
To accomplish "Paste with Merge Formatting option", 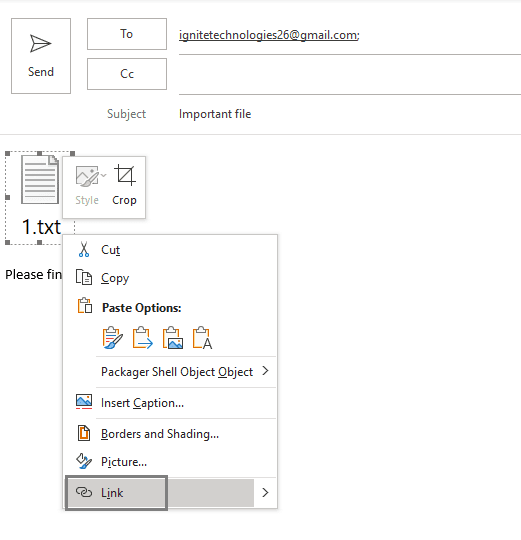I will pyautogui.click(x=143, y=338).
